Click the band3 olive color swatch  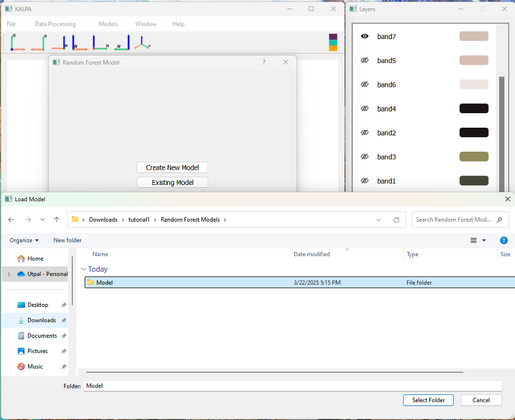coord(474,156)
